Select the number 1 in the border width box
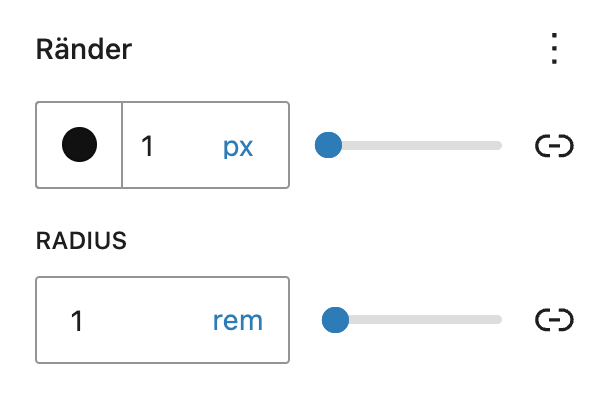This screenshot has width=616, height=402. coord(147,146)
